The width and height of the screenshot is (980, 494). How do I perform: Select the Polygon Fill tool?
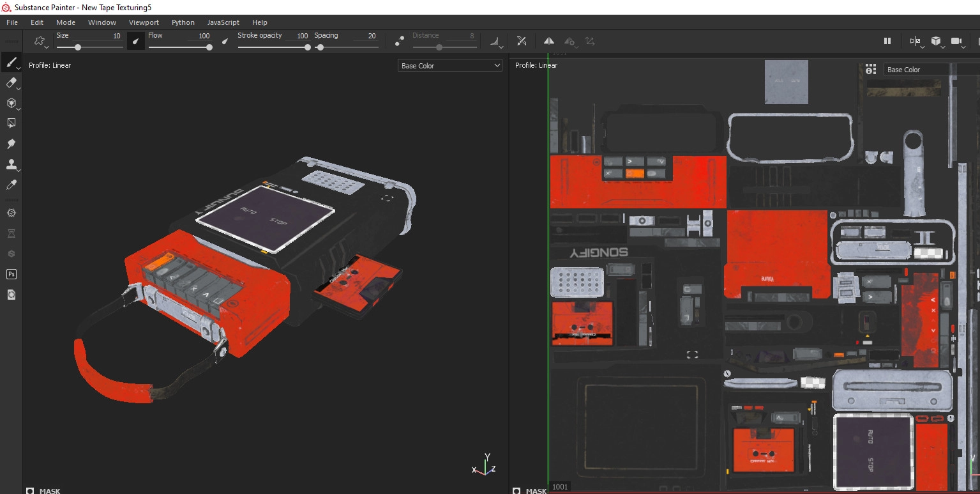11,123
